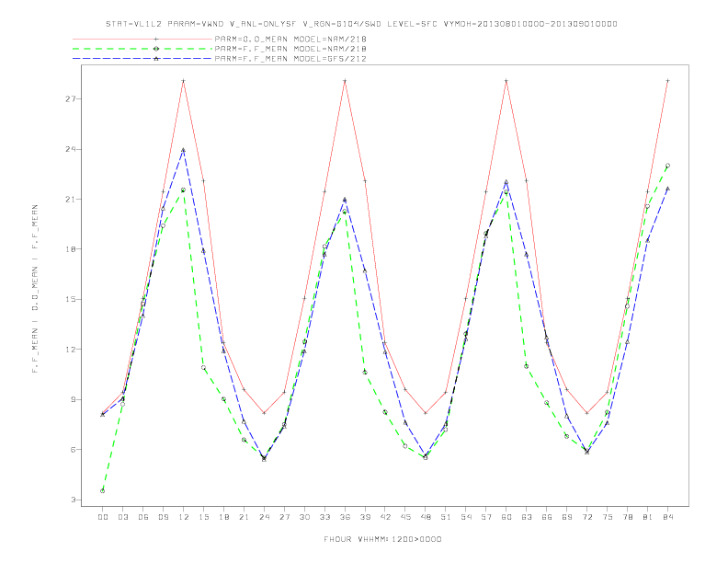Click x-axis tick label 09

(163, 517)
